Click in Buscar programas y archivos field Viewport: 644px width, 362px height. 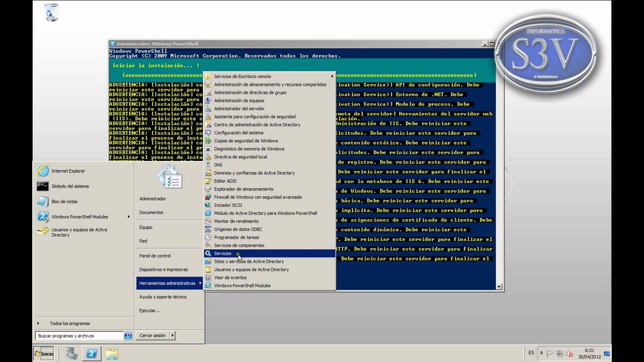(x=79, y=335)
